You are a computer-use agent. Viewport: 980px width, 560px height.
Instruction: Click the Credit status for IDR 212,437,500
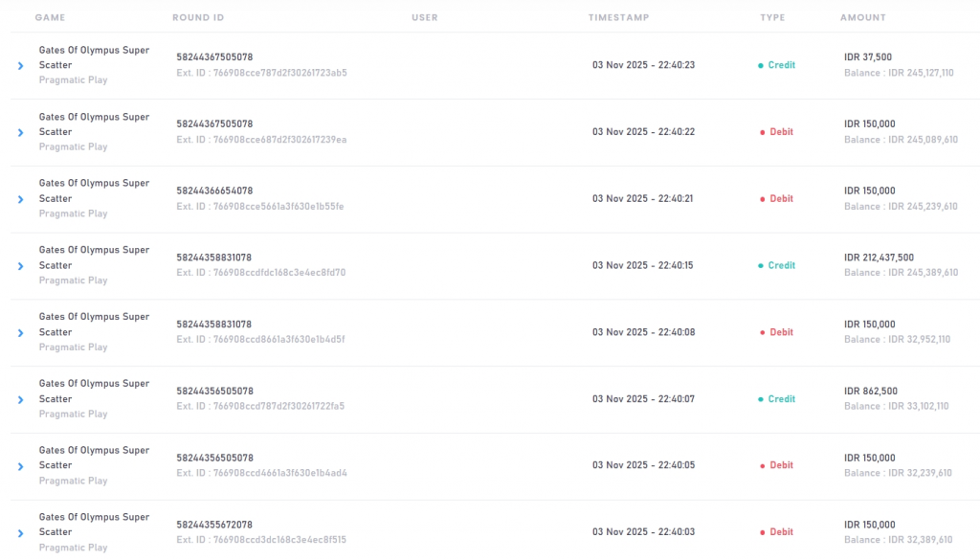(781, 265)
